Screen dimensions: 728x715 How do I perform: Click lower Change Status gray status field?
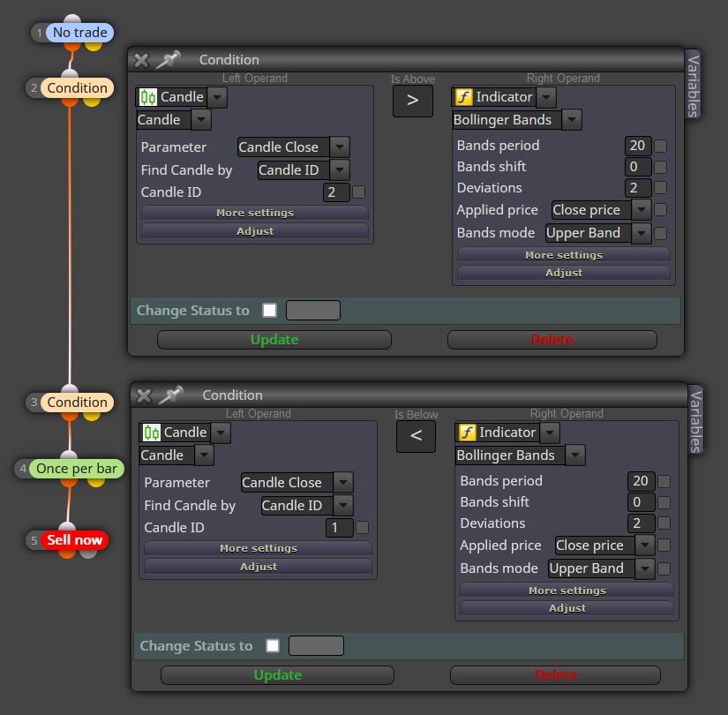tap(316, 645)
